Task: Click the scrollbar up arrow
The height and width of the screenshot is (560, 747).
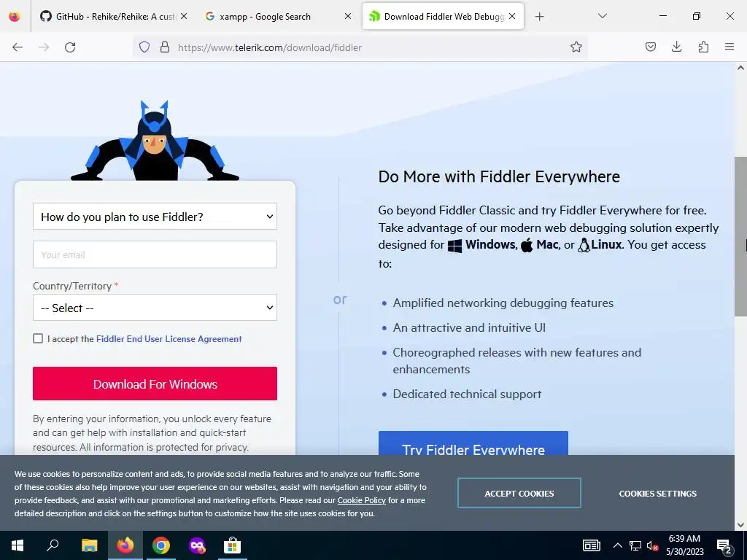Action: click(x=740, y=68)
